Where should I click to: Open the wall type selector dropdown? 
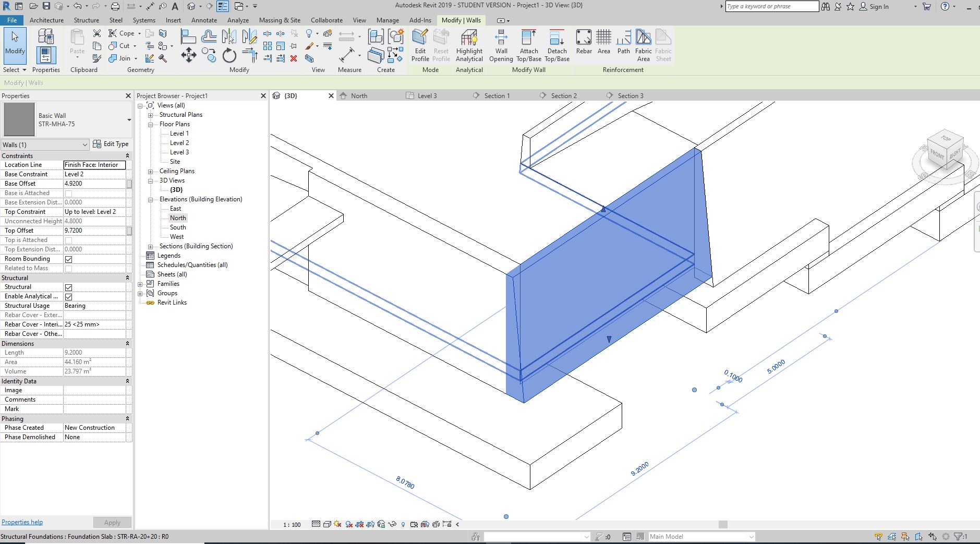[x=128, y=119]
